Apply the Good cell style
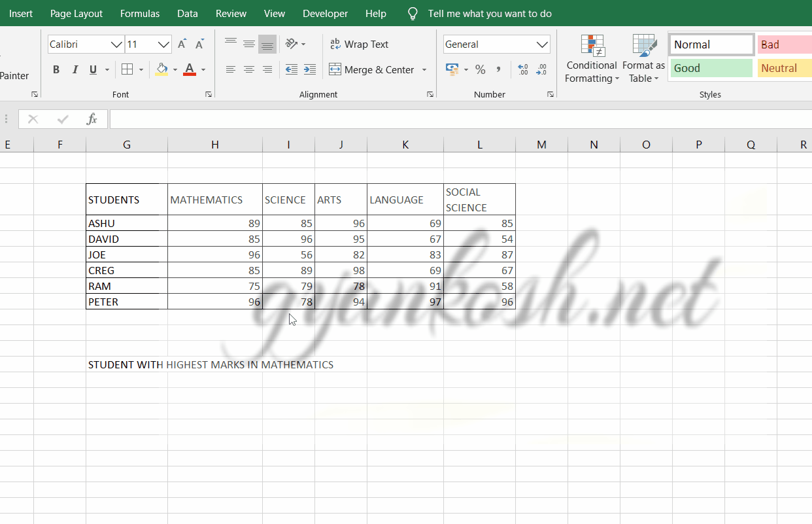This screenshot has width=812, height=524. [x=711, y=67]
